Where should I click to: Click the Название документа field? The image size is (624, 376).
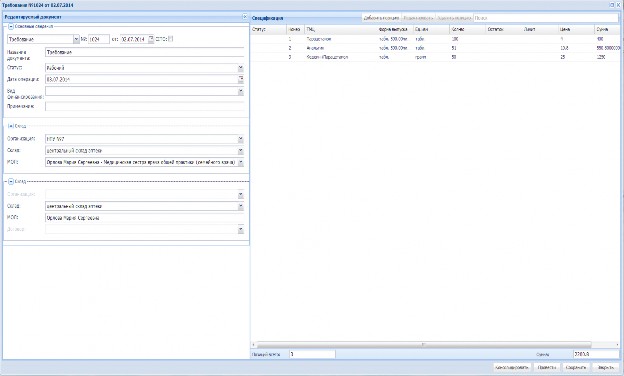click(x=144, y=52)
